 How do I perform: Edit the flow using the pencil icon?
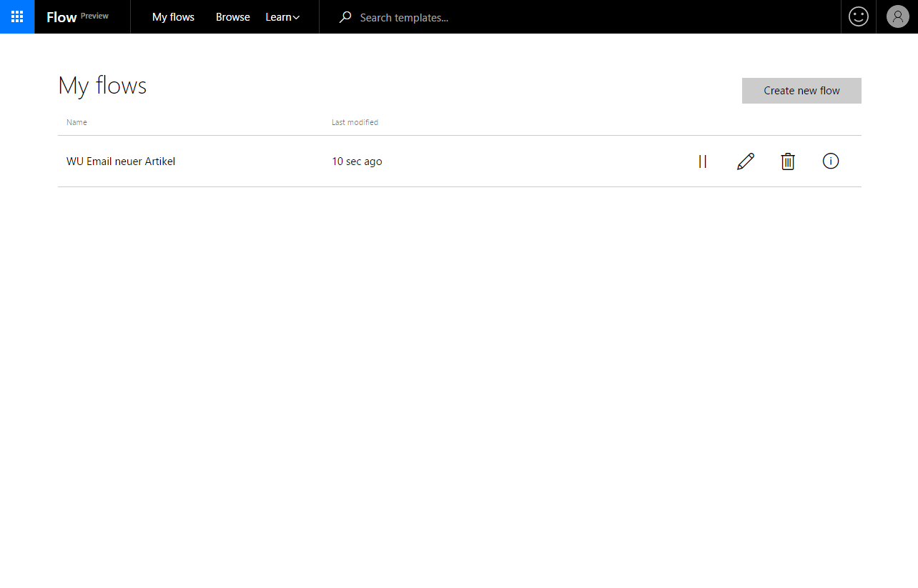click(x=745, y=161)
